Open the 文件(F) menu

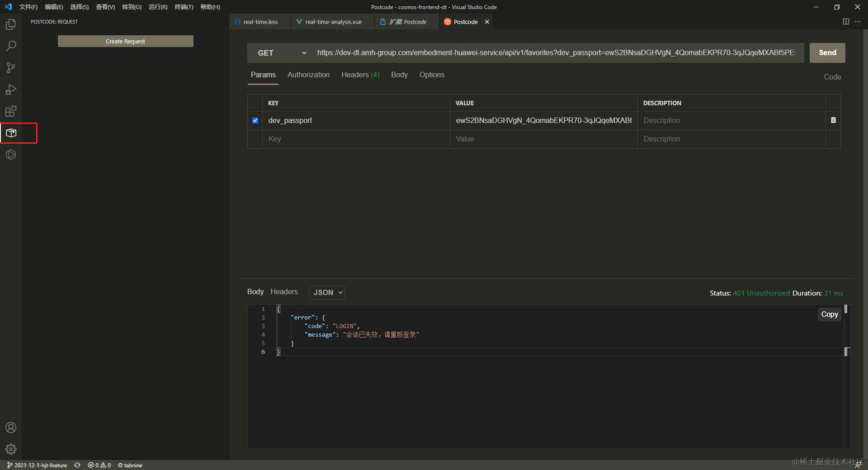28,7
